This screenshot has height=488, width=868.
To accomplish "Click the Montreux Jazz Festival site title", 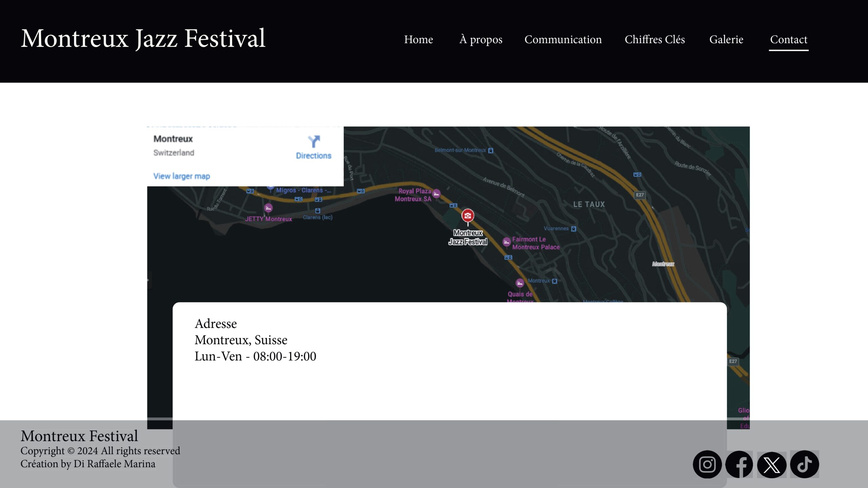I will (143, 38).
